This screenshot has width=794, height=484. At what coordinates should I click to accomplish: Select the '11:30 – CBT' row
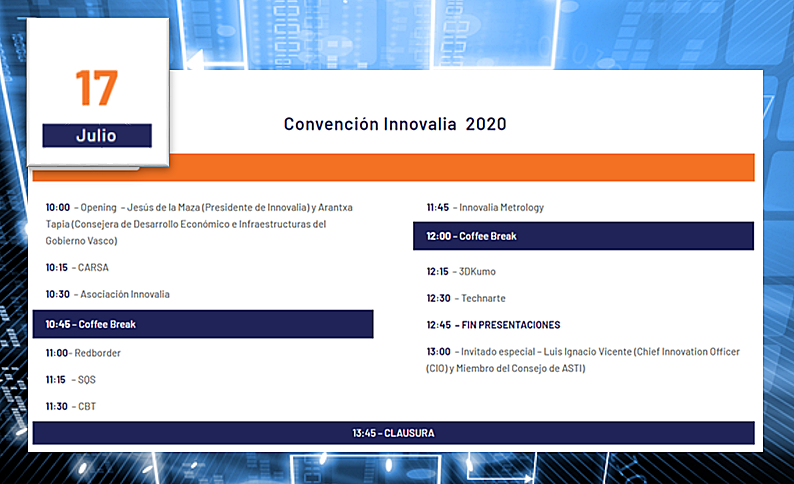click(x=70, y=407)
